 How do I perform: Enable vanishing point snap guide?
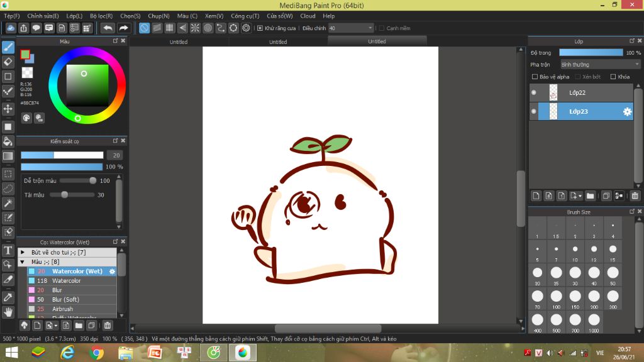182,28
